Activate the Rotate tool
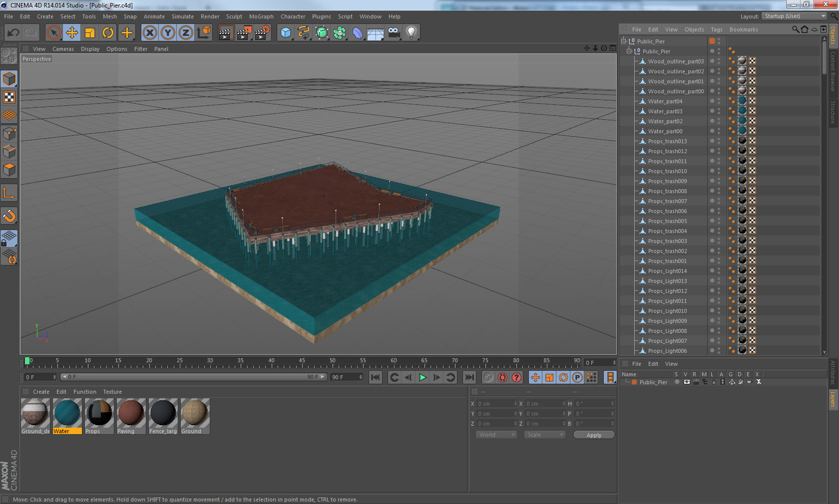Viewport: 839px width, 504px height. coord(108,33)
